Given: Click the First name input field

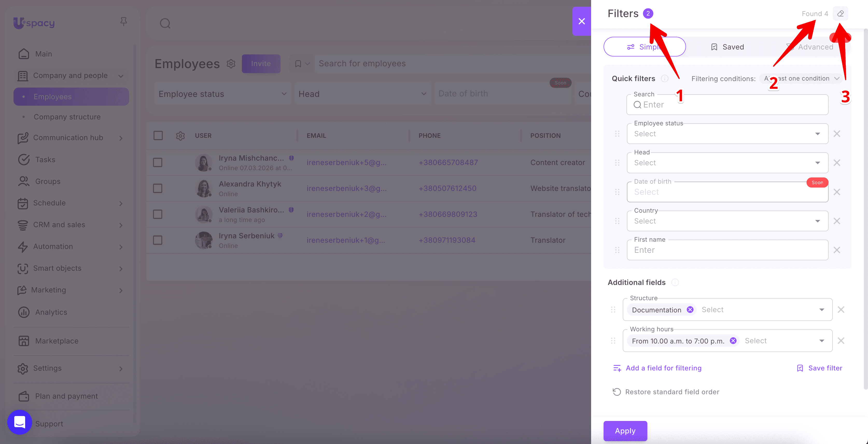Looking at the screenshot, I should (x=727, y=250).
